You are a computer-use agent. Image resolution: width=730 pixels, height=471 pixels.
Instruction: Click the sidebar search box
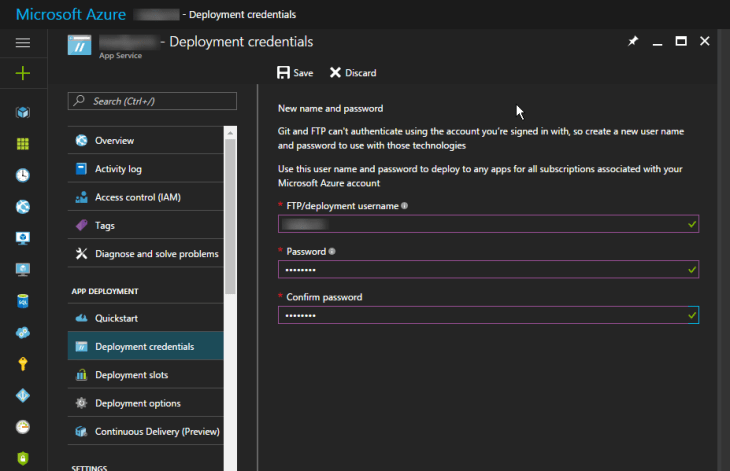click(x=152, y=101)
